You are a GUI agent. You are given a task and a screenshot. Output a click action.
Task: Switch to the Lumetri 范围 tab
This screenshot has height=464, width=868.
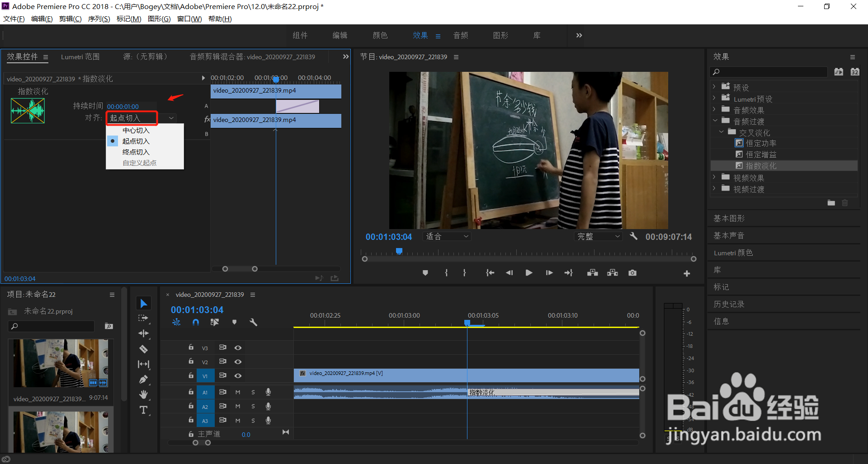pyautogui.click(x=80, y=57)
